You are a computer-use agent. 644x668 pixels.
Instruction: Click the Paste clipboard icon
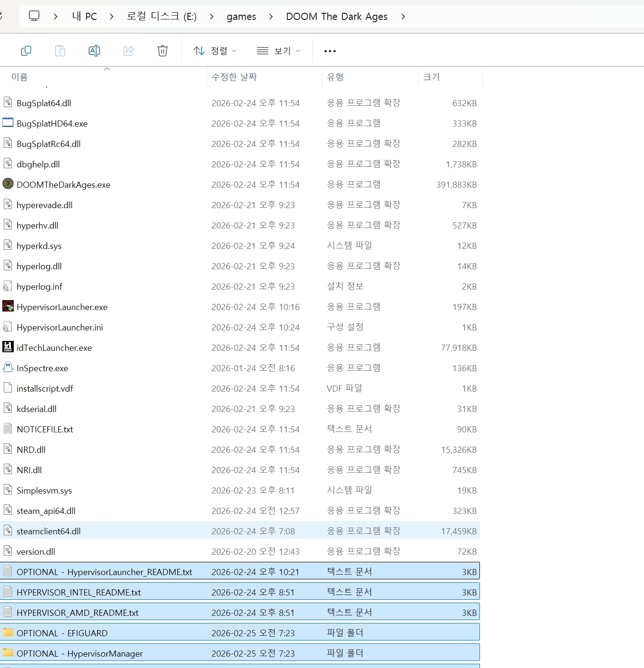coord(60,51)
